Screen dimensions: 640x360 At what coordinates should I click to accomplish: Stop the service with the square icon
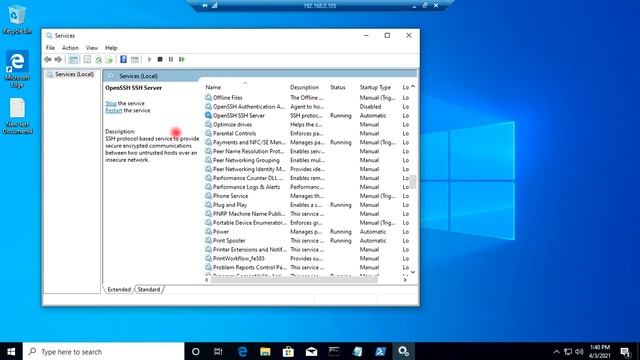(160, 60)
